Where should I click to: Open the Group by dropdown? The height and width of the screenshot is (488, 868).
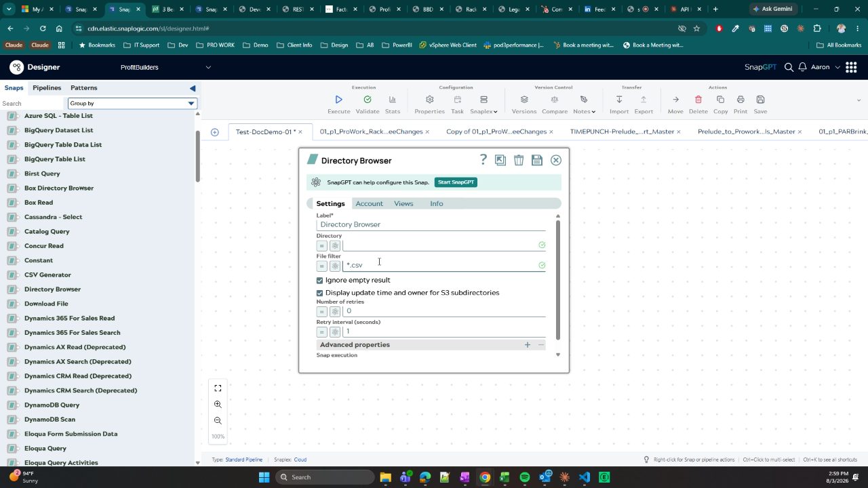[132, 103]
